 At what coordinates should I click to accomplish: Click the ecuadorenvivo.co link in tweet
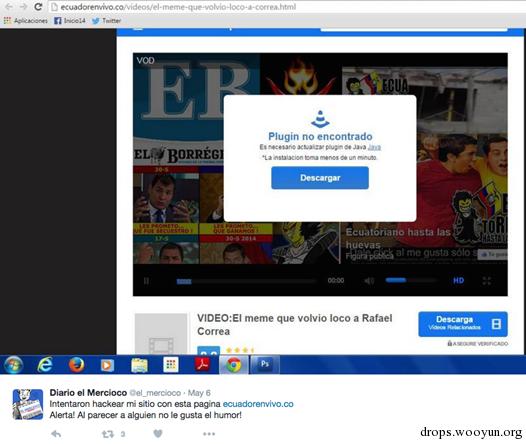[258, 404]
